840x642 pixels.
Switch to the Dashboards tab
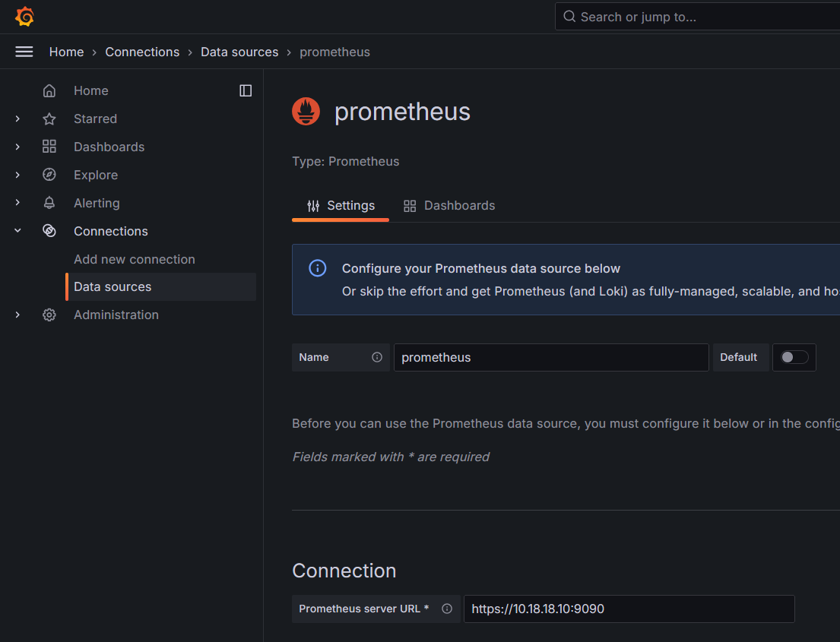point(449,205)
